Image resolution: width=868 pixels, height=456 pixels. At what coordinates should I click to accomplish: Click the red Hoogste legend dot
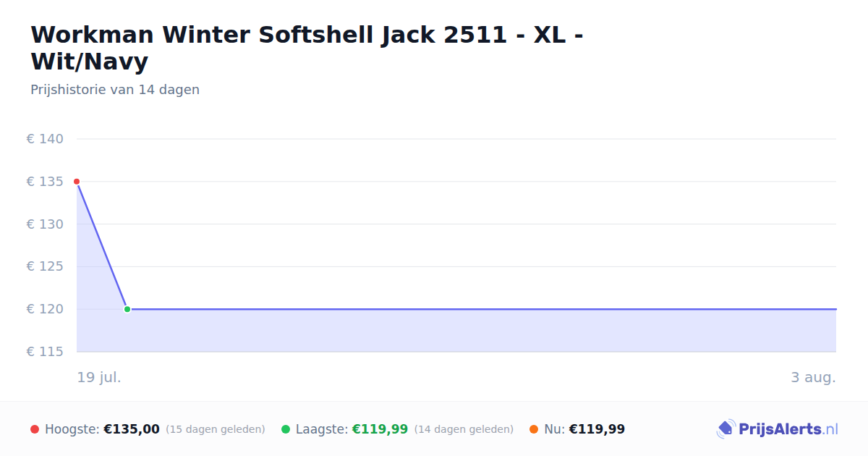(35, 429)
